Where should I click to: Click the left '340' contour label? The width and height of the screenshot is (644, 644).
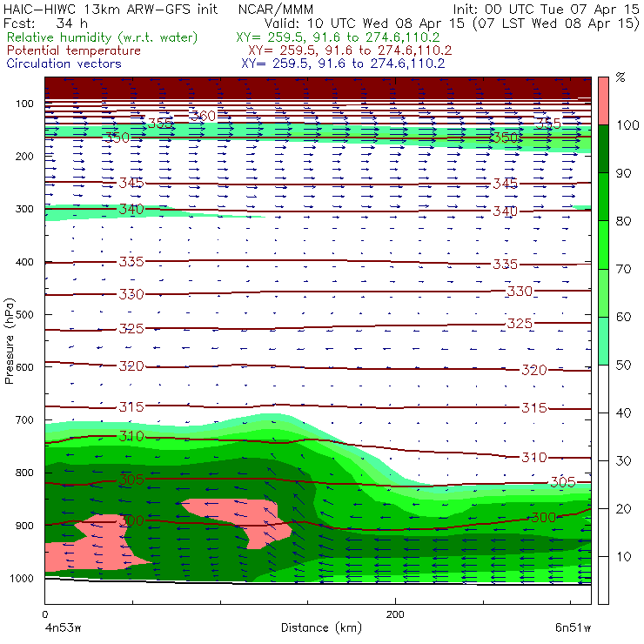click(131, 209)
